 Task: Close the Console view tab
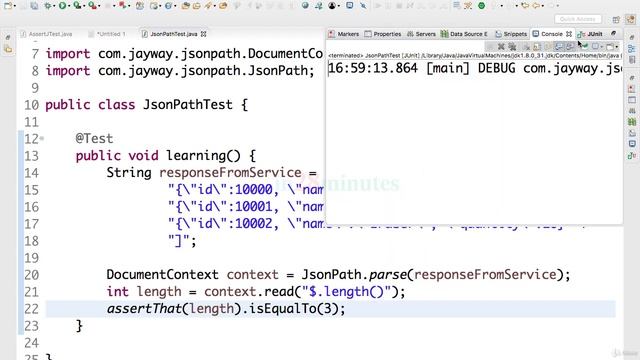click(x=569, y=34)
